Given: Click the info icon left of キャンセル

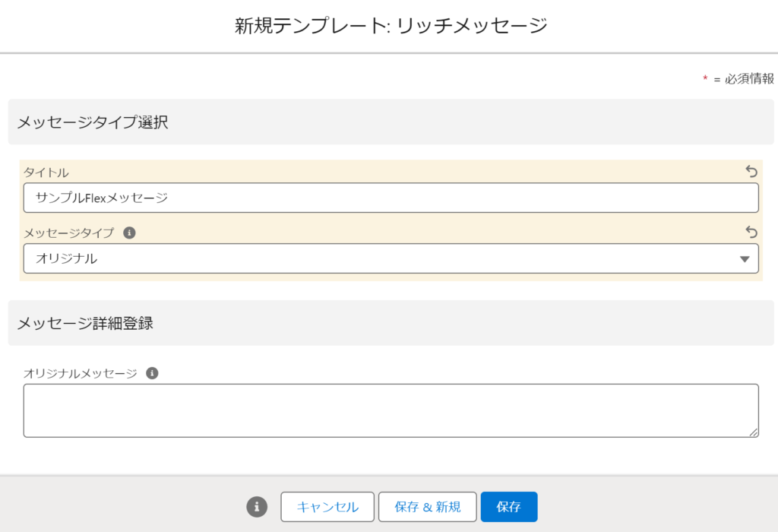Looking at the screenshot, I should pos(257,507).
